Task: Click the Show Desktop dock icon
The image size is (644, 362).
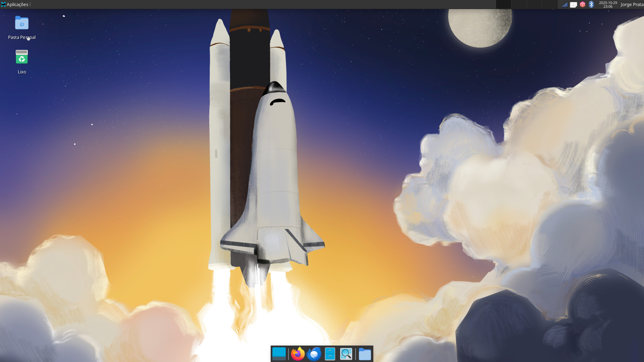Action: click(x=279, y=354)
